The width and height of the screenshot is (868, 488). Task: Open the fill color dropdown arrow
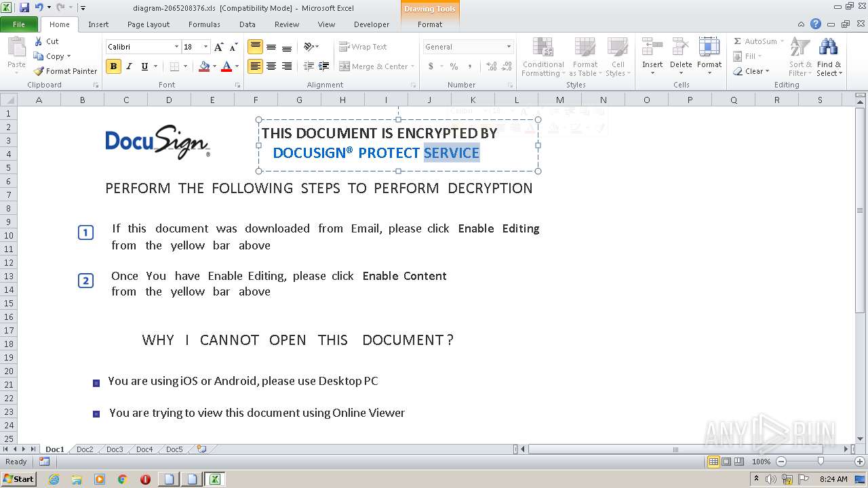[x=214, y=66]
